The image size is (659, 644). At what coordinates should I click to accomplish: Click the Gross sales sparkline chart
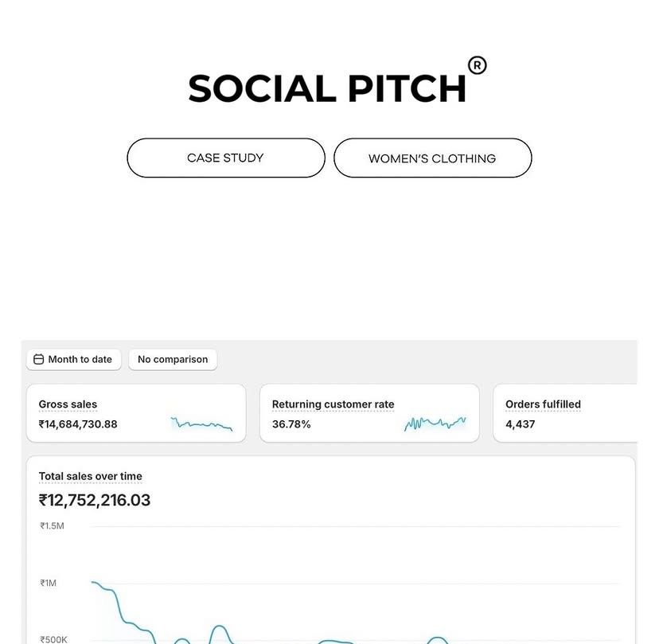(x=200, y=422)
